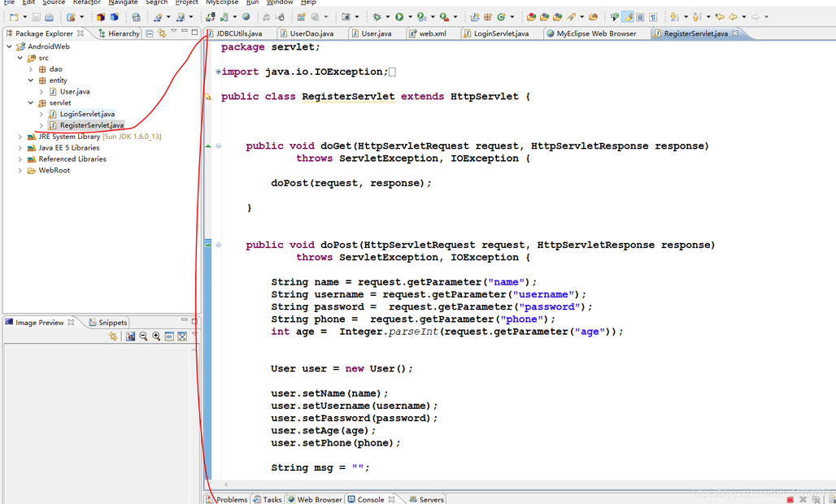This screenshot has width=836, height=504.
Task: Open the Run button dropdown arrow
Action: 409,16
